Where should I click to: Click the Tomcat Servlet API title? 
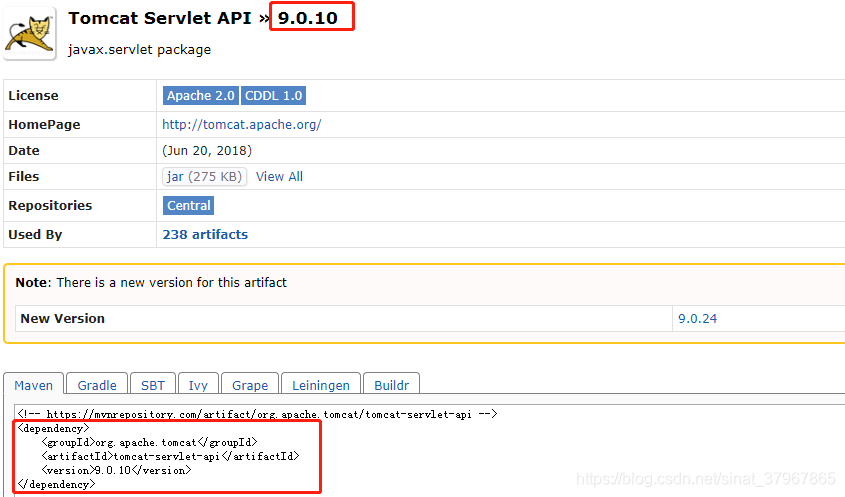pyautogui.click(x=160, y=18)
